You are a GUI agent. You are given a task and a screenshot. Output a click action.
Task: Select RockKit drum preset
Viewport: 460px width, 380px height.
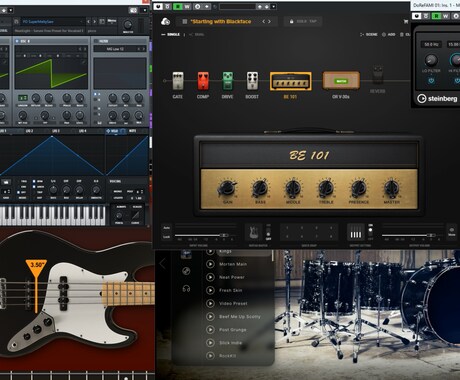pos(228,356)
